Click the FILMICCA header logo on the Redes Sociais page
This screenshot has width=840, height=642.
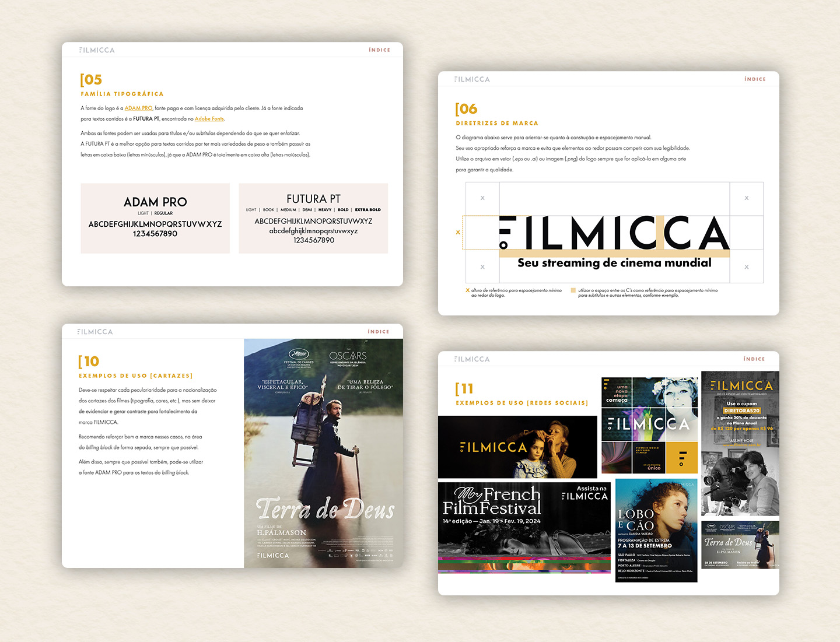pos(472,359)
